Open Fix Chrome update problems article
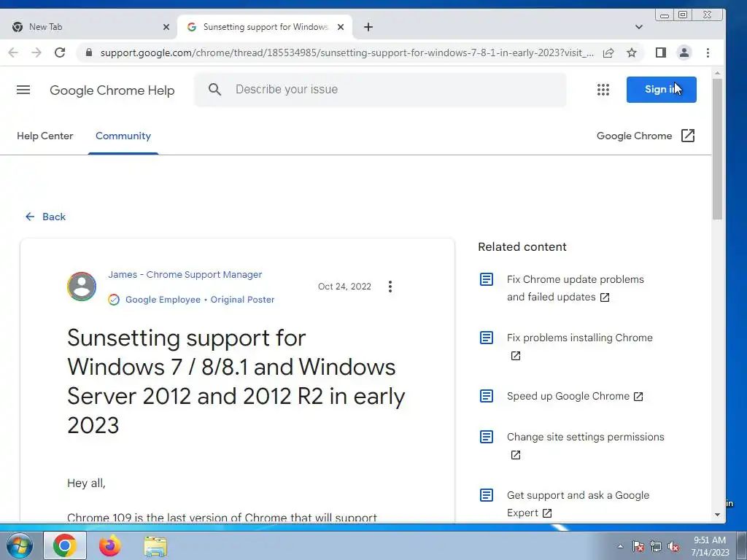Viewport: 747px width, 560px height. (576, 288)
